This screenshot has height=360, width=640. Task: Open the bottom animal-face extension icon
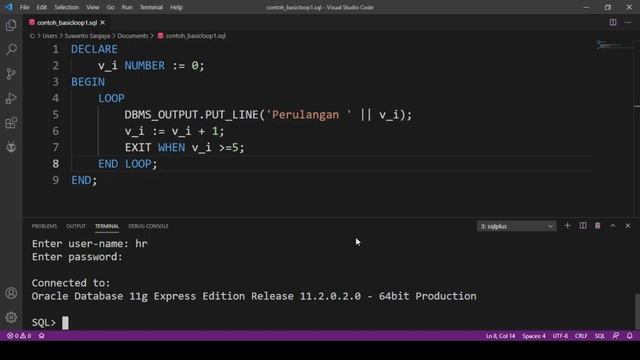click(x=11, y=147)
